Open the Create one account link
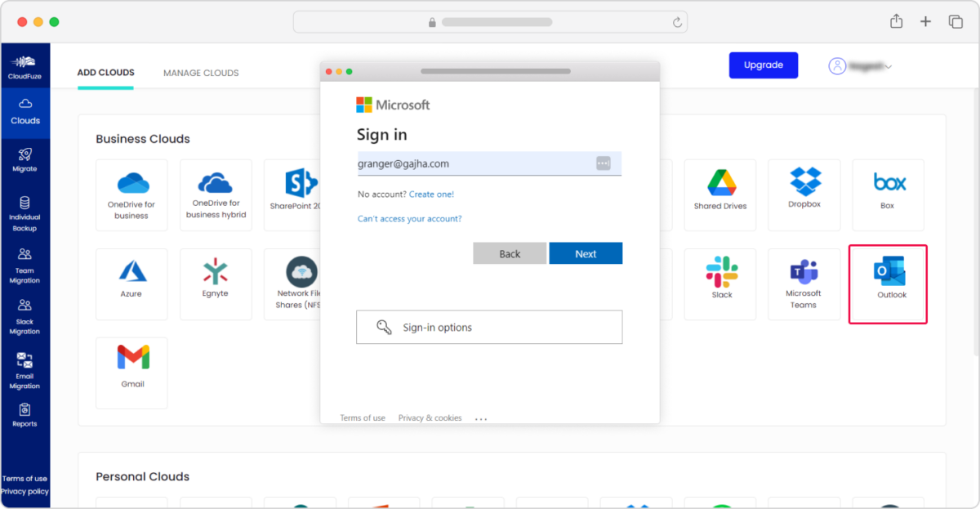The width and height of the screenshot is (980, 509). coord(434,194)
